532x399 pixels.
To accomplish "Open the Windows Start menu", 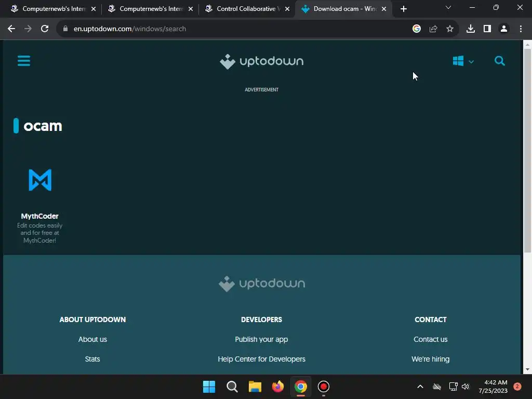I will click(209, 387).
